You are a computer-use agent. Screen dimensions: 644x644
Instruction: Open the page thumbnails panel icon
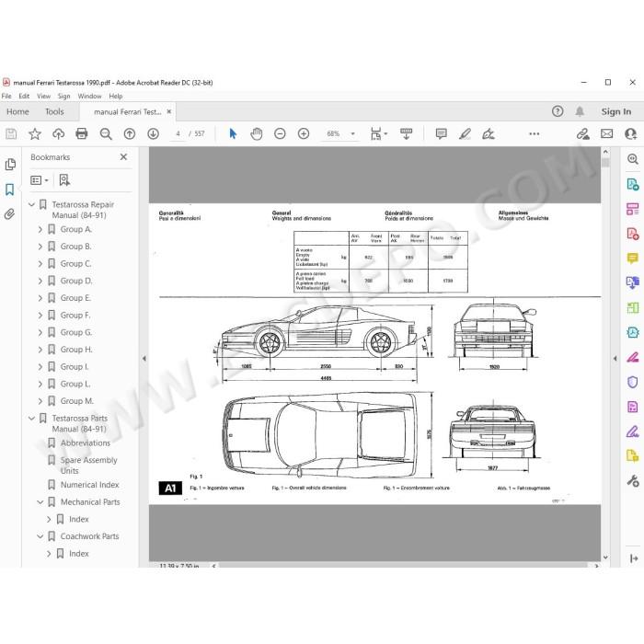[10, 165]
